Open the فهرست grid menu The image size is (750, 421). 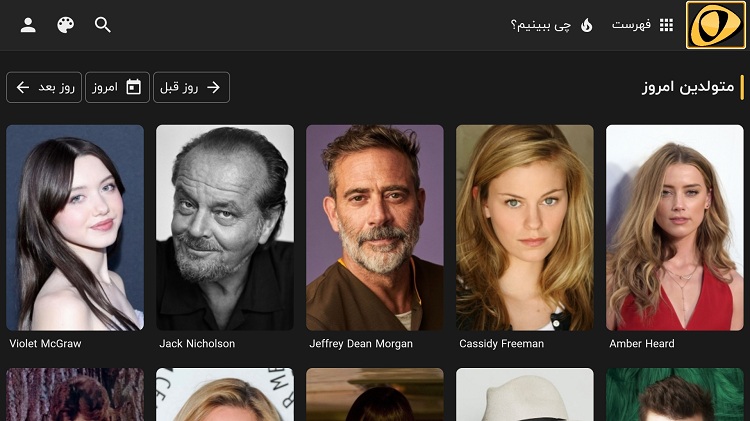point(642,25)
